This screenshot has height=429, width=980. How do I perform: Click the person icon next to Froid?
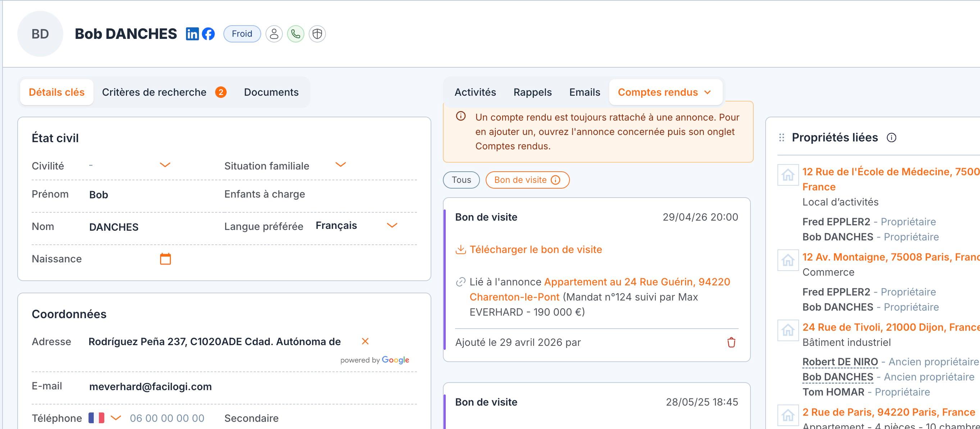click(x=274, y=34)
